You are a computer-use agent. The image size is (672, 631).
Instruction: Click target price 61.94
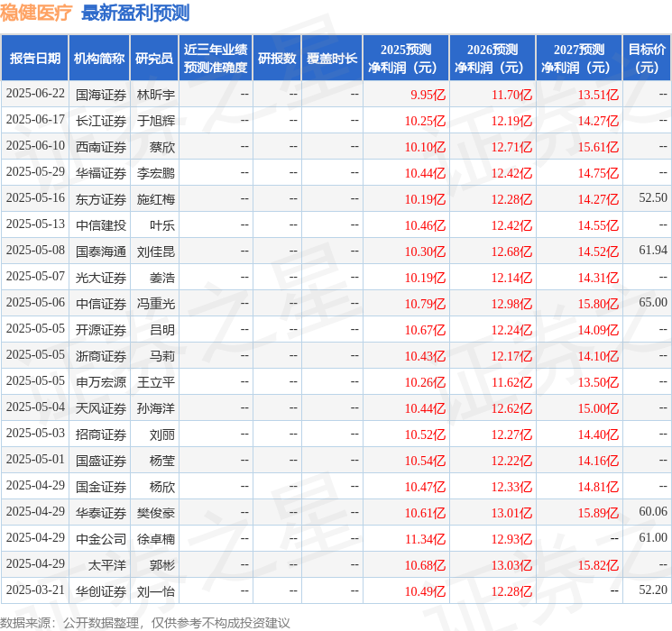(653, 251)
